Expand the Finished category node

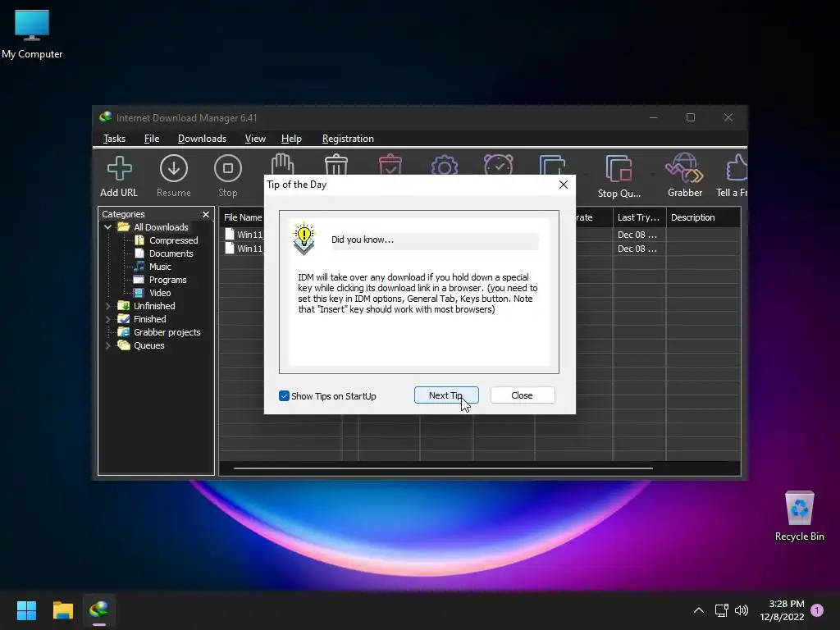point(107,319)
